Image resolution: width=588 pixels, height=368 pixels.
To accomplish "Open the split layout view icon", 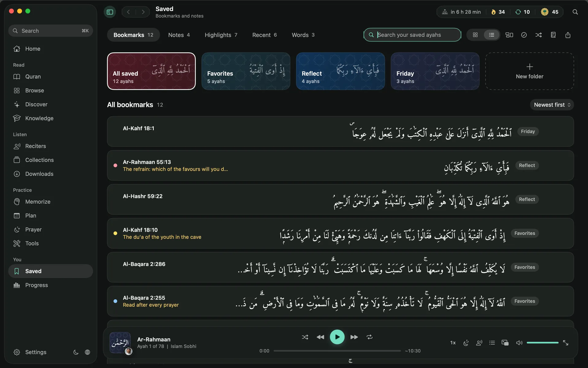I will click(509, 35).
